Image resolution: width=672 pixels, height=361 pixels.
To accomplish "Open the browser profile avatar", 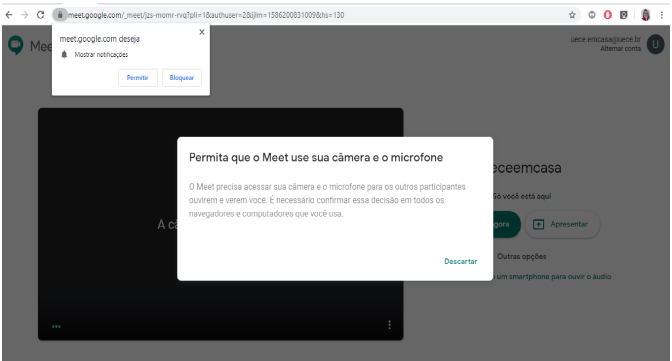I will (645, 15).
